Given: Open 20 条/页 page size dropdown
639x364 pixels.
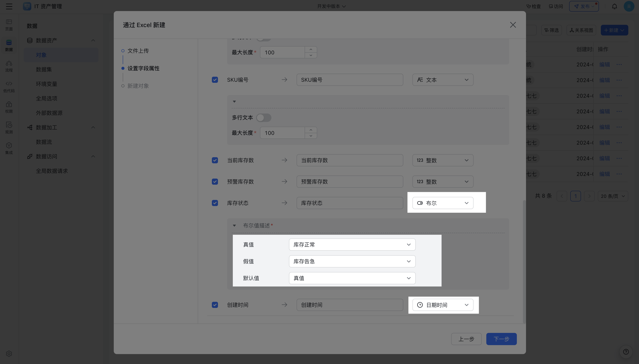Looking at the screenshot, I should pos(613,196).
